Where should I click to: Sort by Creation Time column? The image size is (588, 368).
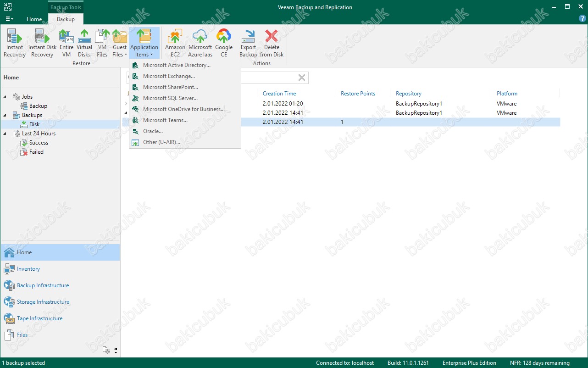click(279, 94)
